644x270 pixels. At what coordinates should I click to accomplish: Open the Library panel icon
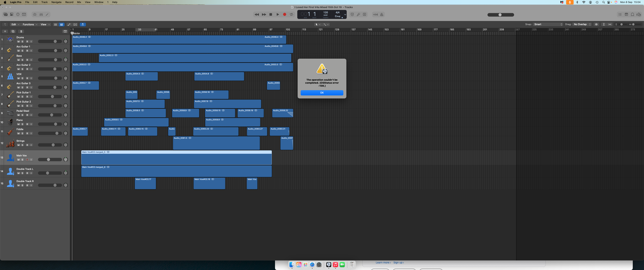(x=5, y=14)
